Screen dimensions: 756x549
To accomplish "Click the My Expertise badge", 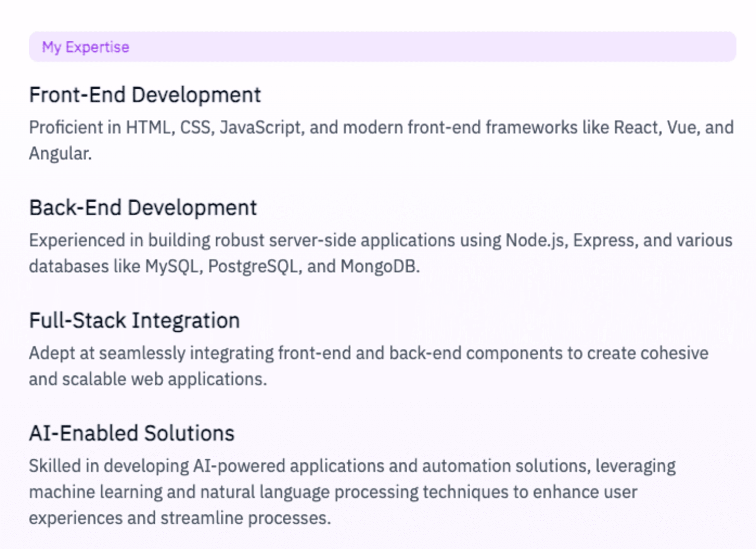I will tap(383, 47).
